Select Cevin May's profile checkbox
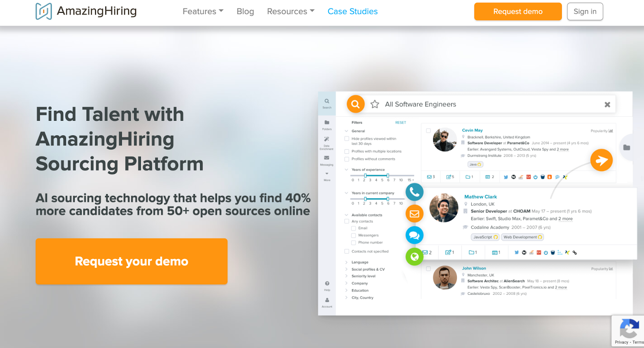This screenshot has height=348, width=644. click(x=428, y=131)
